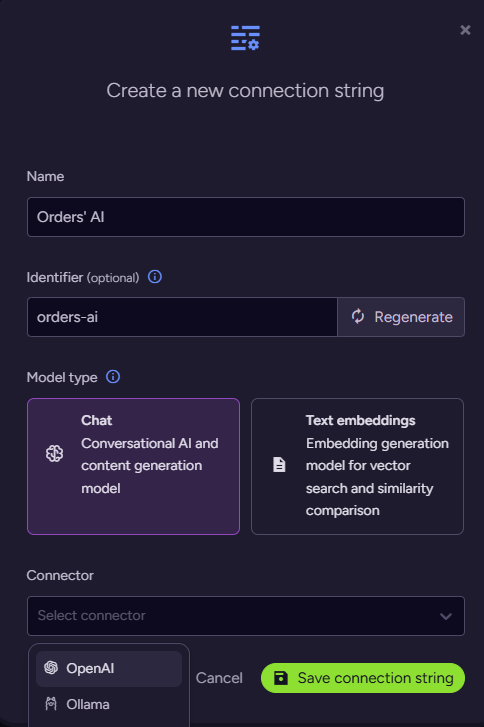Click the chevron arrow on Connector field
The image size is (484, 727).
[x=446, y=616]
